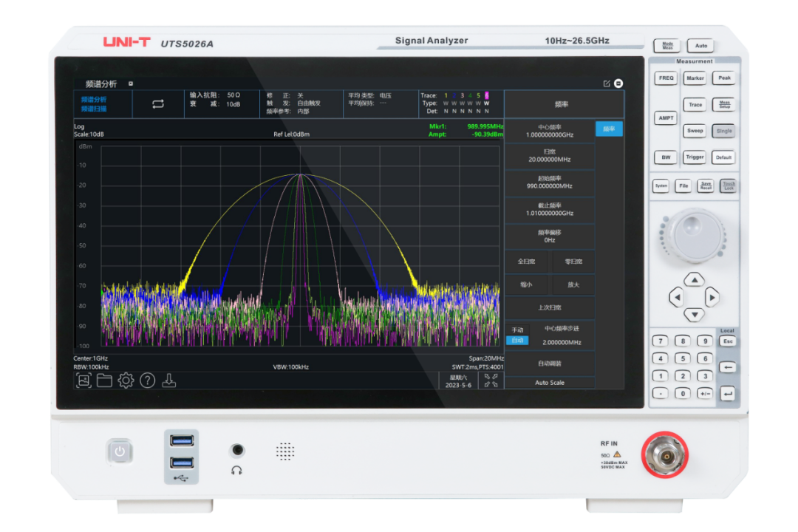The width and height of the screenshot is (798, 532).
Task: Toggle the Touch Lock key
Action: click(x=729, y=185)
